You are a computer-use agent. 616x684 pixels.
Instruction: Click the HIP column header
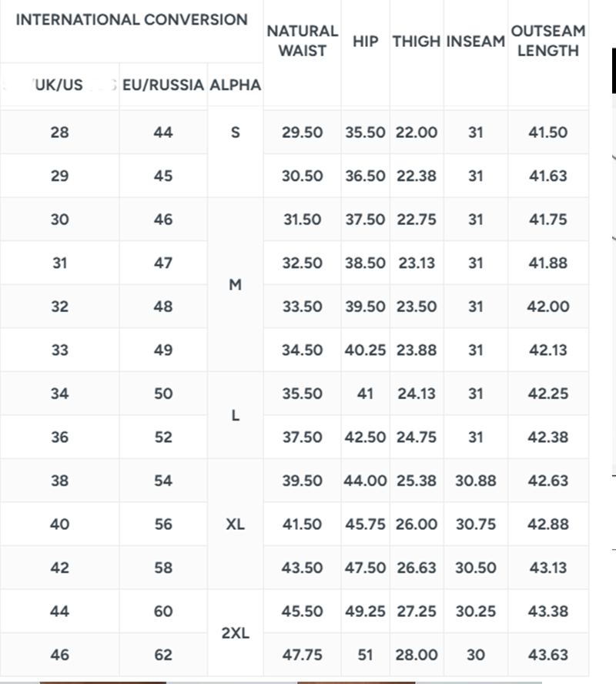tap(365, 41)
